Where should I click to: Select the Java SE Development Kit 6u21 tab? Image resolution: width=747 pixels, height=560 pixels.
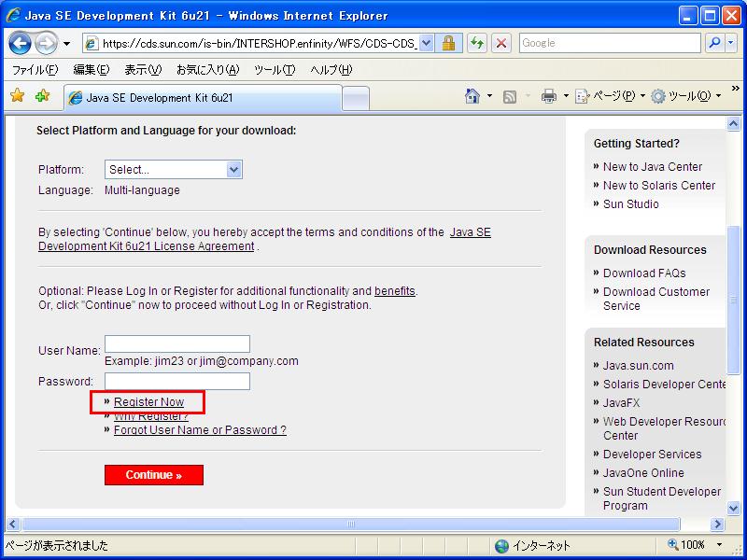tap(203, 98)
